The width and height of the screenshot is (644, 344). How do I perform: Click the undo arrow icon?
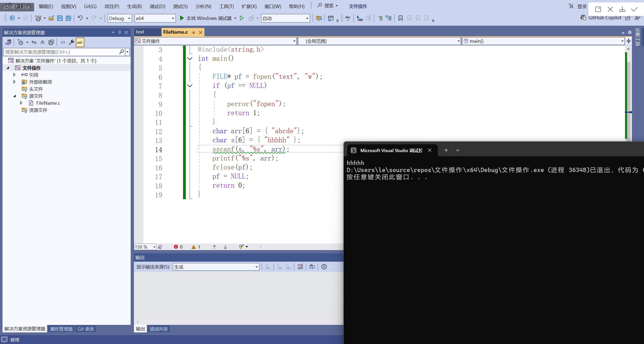click(x=80, y=18)
